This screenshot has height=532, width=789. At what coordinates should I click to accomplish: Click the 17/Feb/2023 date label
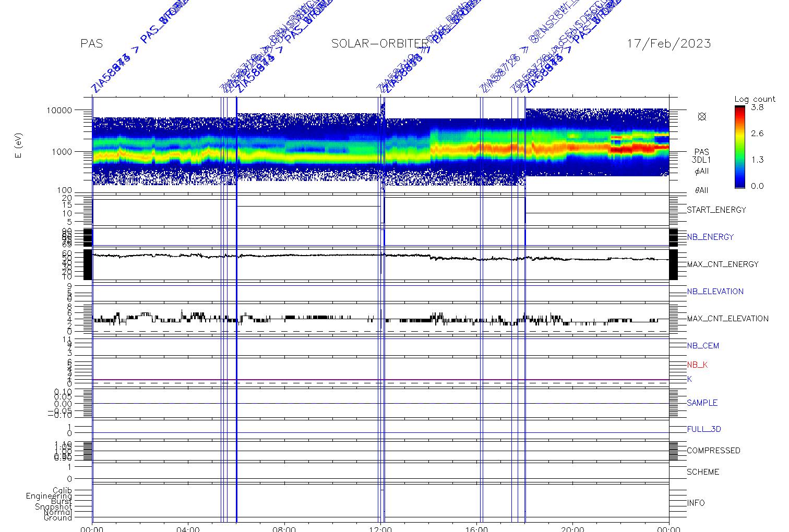(x=669, y=43)
